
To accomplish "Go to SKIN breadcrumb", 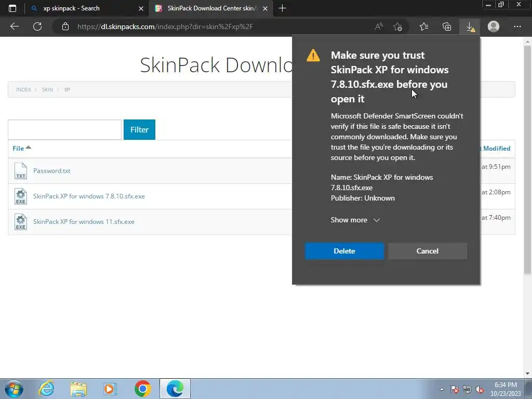I will click(47, 89).
